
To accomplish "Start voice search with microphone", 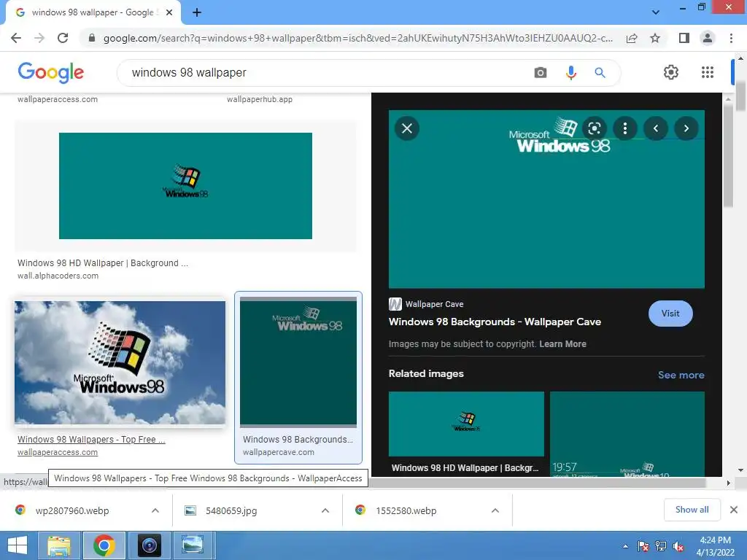I will coord(570,73).
